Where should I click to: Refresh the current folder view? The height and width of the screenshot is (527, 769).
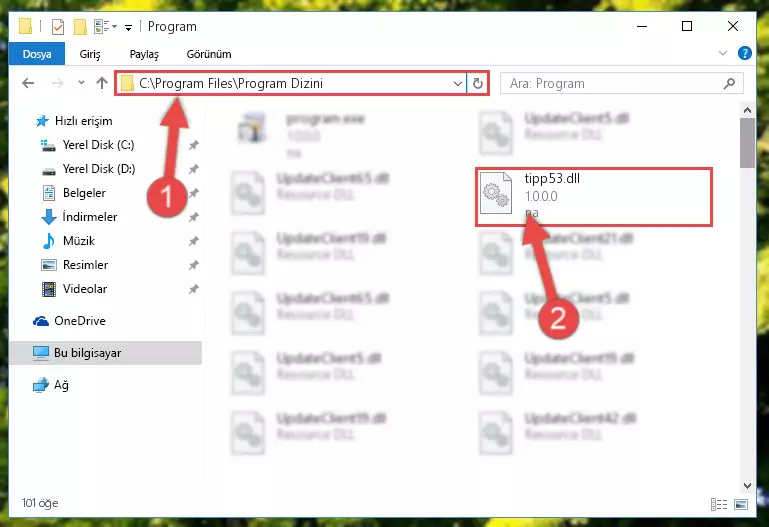coord(478,83)
